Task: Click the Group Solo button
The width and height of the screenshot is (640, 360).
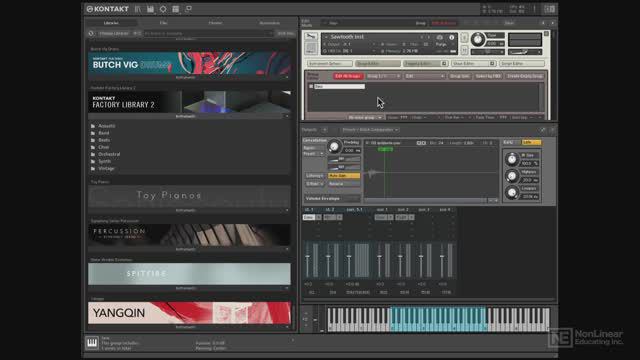Action: [460, 76]
